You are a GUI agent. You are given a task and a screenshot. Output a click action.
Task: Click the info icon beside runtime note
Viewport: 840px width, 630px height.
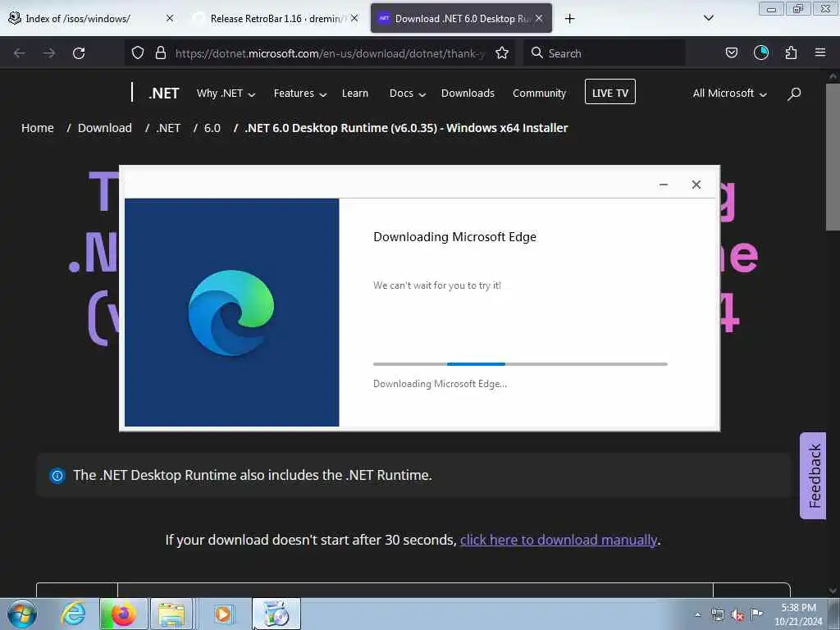coord(57,475)
